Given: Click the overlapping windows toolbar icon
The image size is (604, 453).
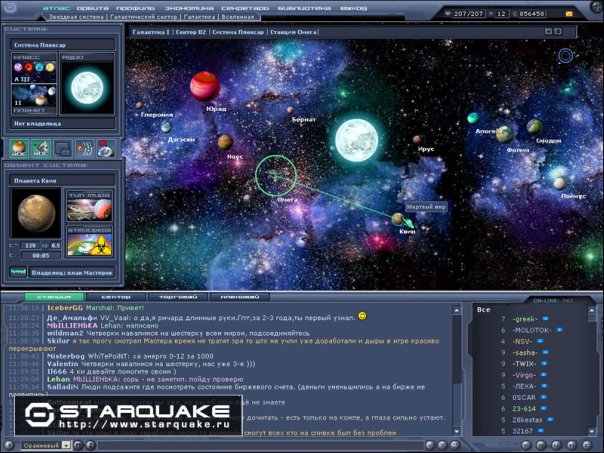Looking at the screenshot, I should (x=63, y=148).
